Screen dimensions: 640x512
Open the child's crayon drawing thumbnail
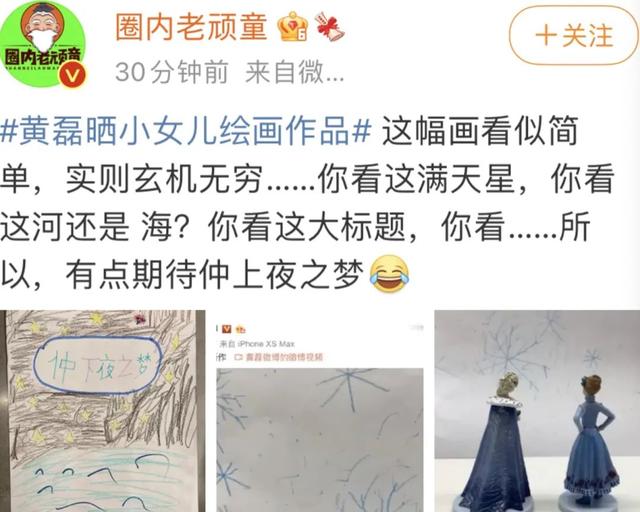pyautogui.click(x=102, y=411)
